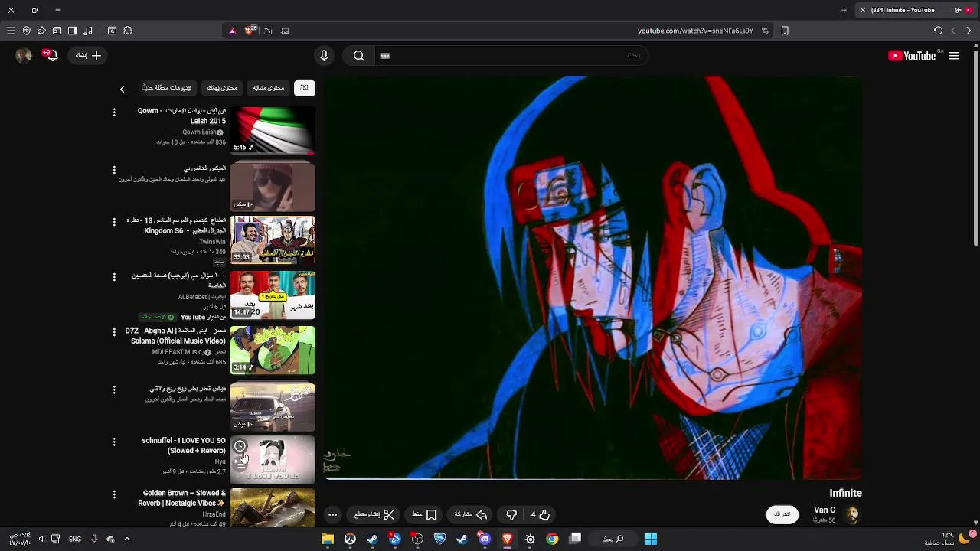980x551 pixels.
Task: Select the recently uploaded videos chip
Action: pos(167,87)
